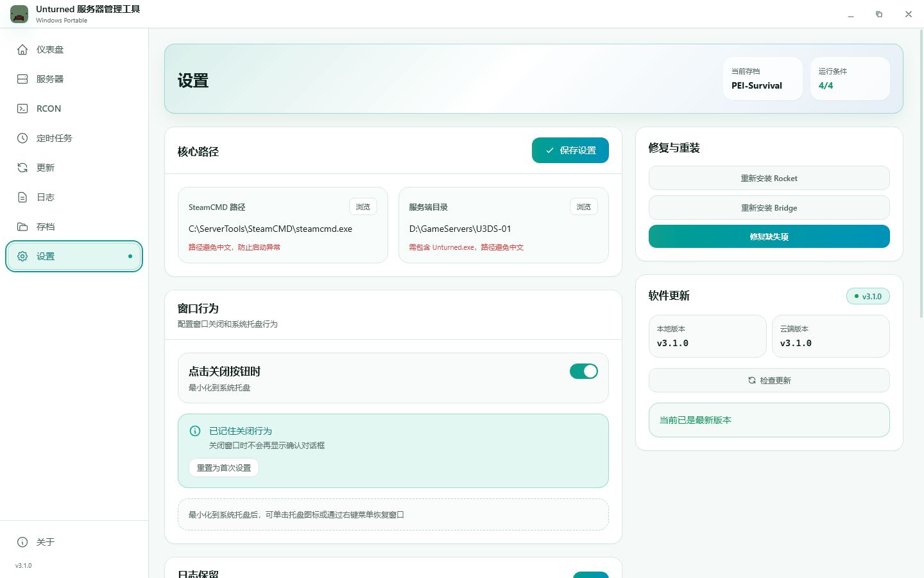Image resolution: width=924 pixels, height=578 pixels.
Task: Click the server icon beside 服务器
Action: coord(22,79)
